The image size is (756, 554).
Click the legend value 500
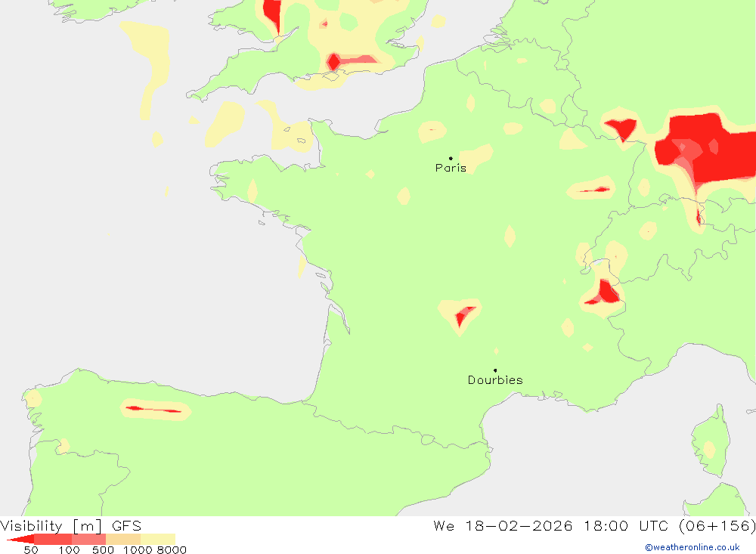[x=103, y=549]
